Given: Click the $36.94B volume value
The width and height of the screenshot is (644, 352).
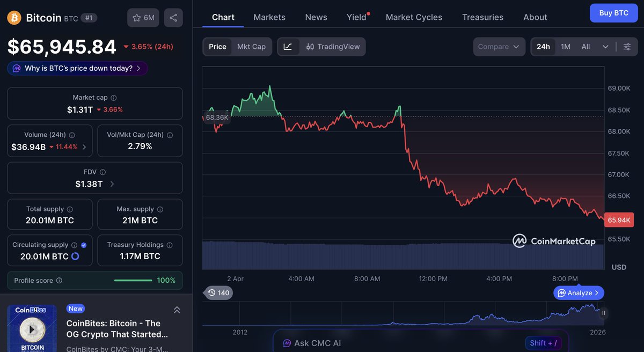Looking at the screenshot, I should pos(28,146).
